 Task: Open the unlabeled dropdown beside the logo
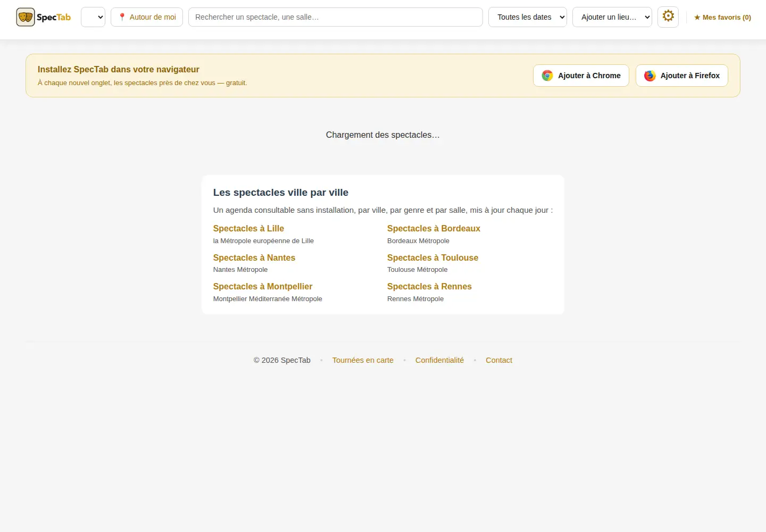coord(93,17)
